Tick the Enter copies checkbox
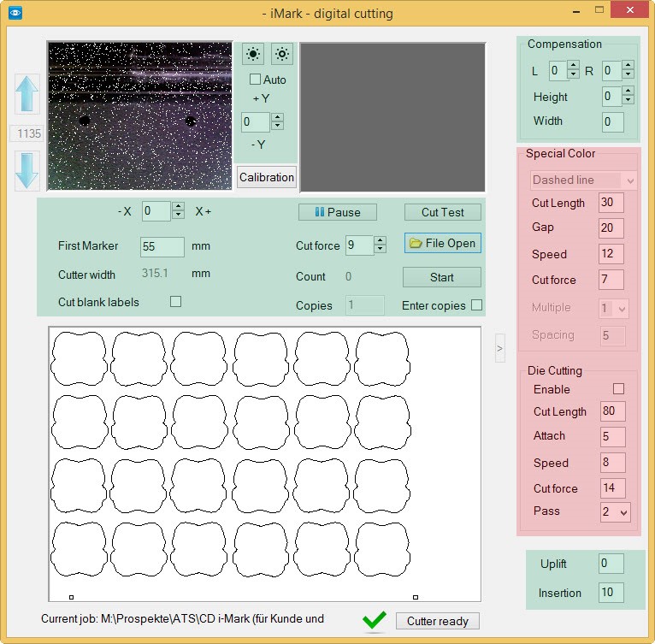Viewport: 655px width, 644px height. pos(476,305)
